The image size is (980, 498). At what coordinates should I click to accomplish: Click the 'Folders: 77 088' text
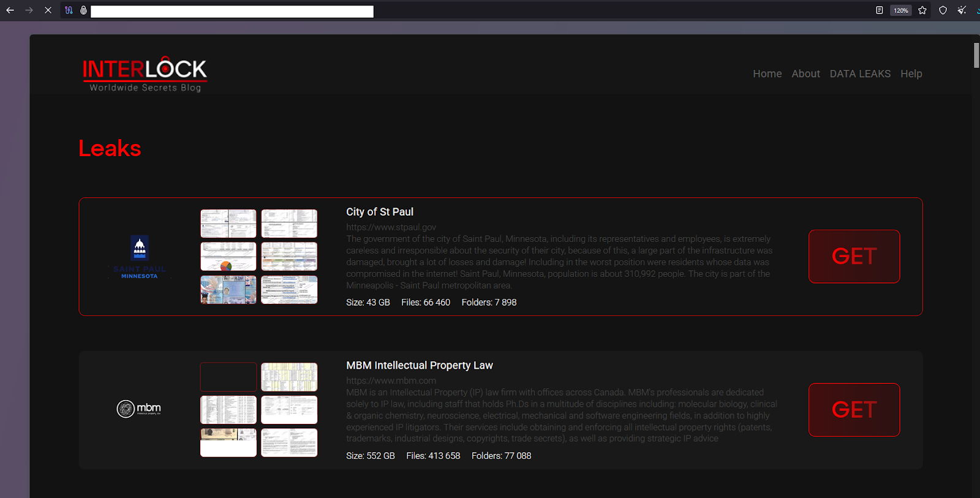pos(501,456)
